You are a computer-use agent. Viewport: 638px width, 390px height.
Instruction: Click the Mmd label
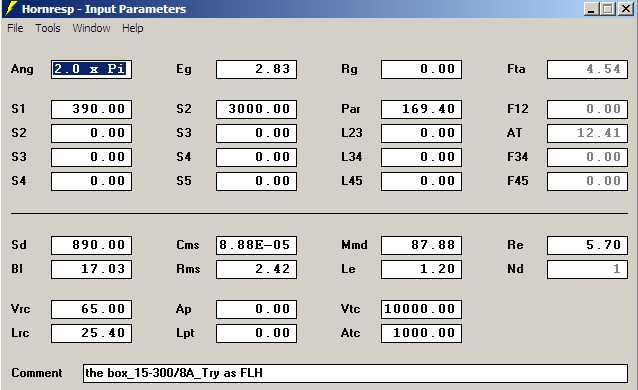(354, 245)
